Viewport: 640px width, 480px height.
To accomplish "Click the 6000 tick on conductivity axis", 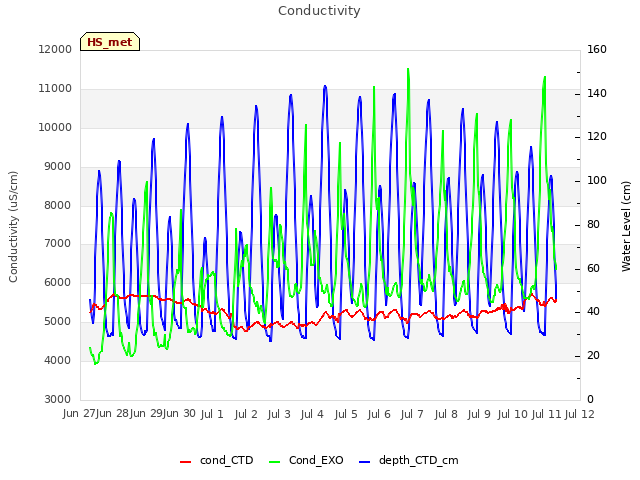I will 58,282.
